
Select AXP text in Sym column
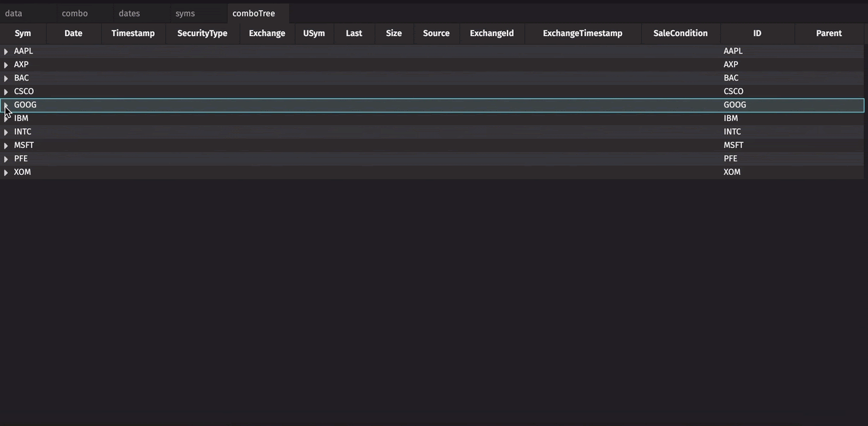(x=21, y=64)
